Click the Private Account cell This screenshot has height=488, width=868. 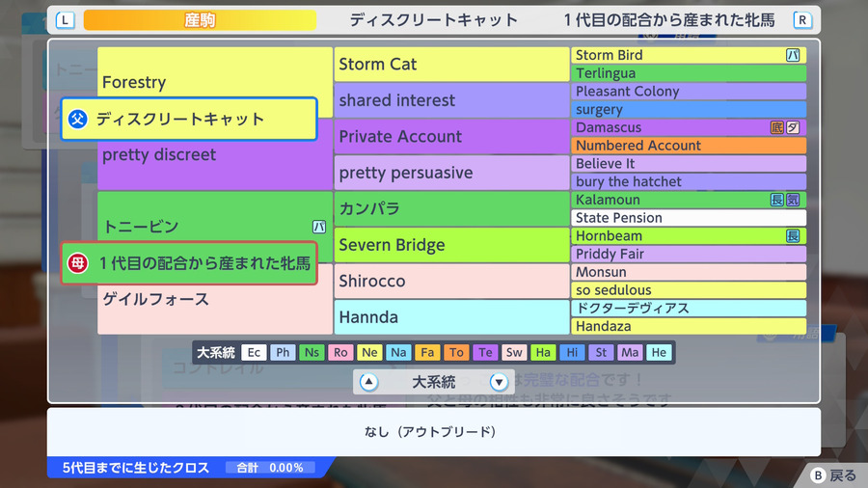tap(451, 137)
